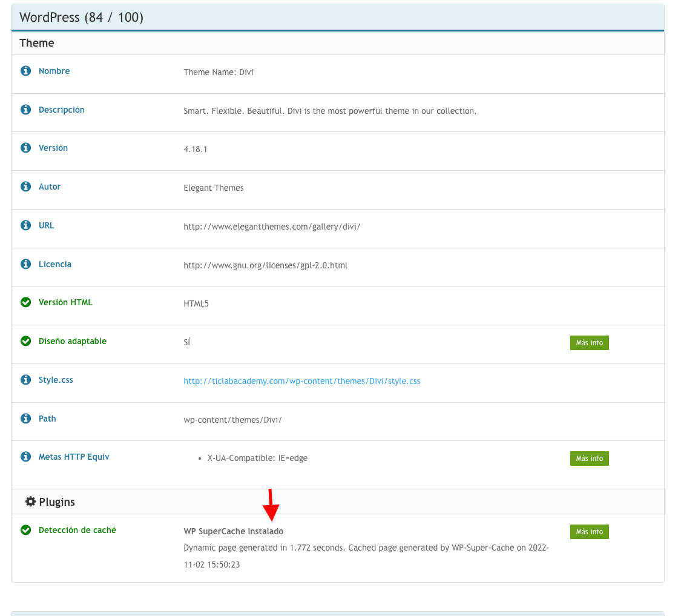Click the info icon beside Path

[26, 419]
